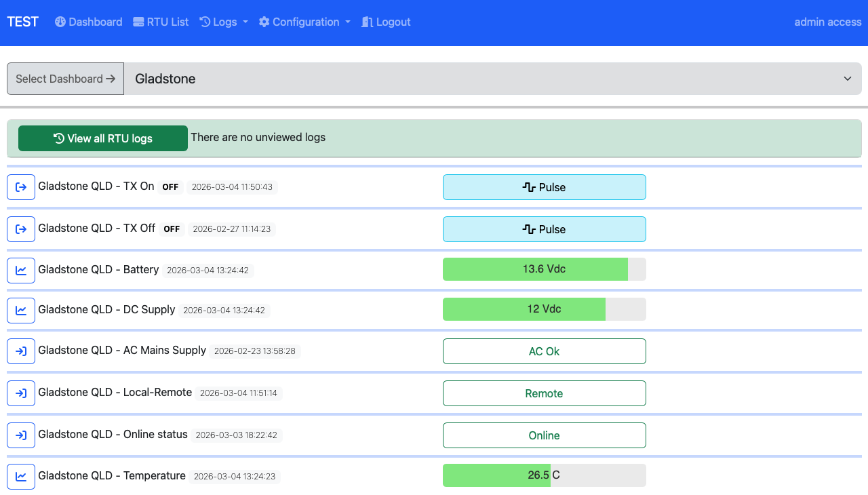Image resolution: width=868 pixels, height=495 pixels.
Task: Open the RTU List page
Action: pos(161,22)
